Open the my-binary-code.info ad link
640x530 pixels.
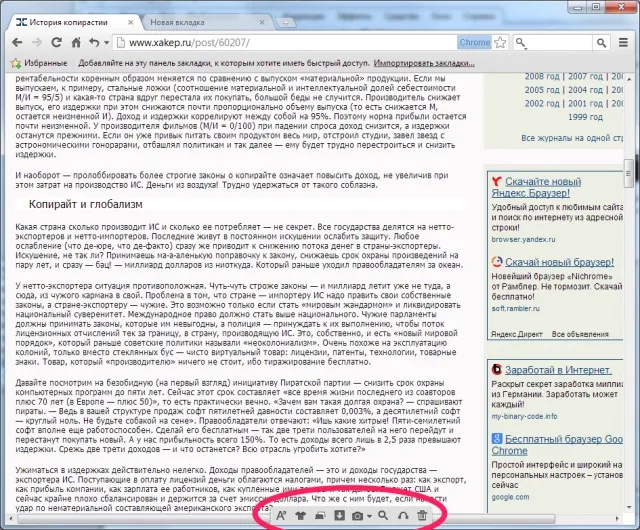point(524,416)
